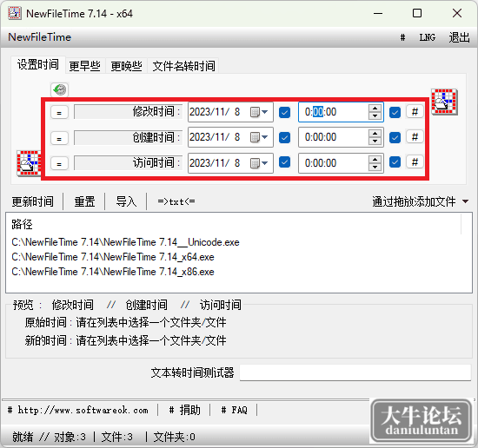Click the NewFileTime app icon in title bar
The width and height of the screenshot is (478, 448).
tap(14, 13)
